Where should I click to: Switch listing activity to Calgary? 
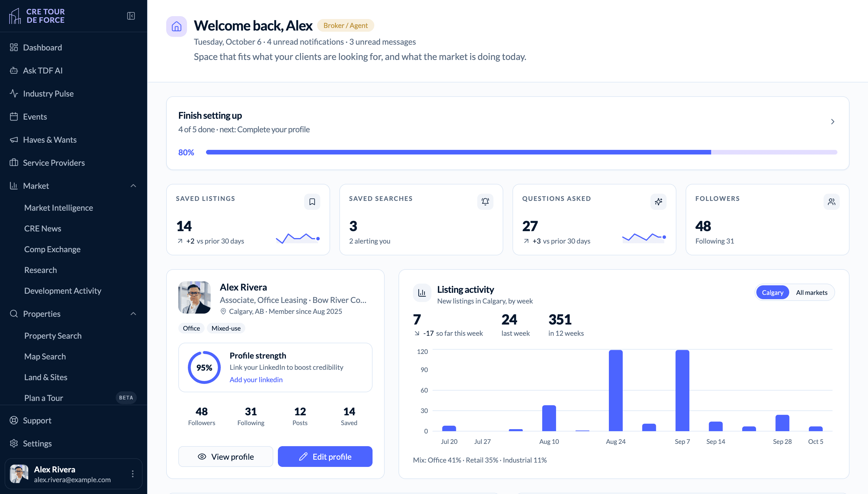coord(772,293)
